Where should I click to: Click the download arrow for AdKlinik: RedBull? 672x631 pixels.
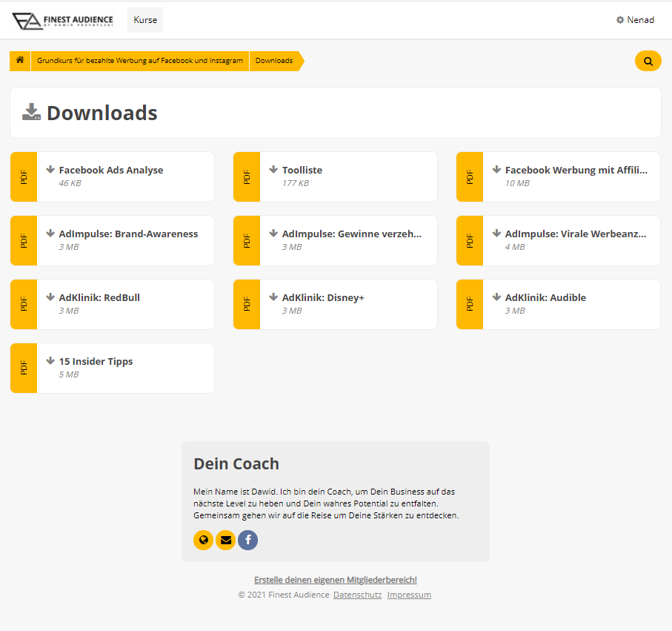[x=50, y=297]
